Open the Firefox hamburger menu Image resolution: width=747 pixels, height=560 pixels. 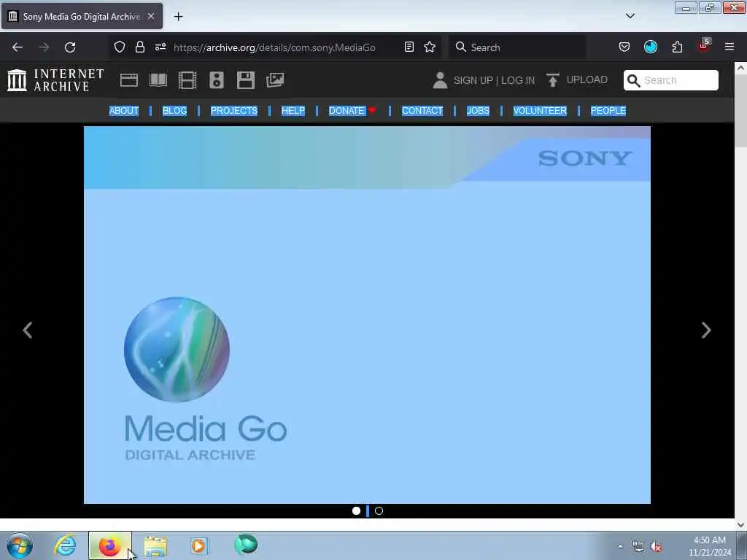click(x=729, y=47)
